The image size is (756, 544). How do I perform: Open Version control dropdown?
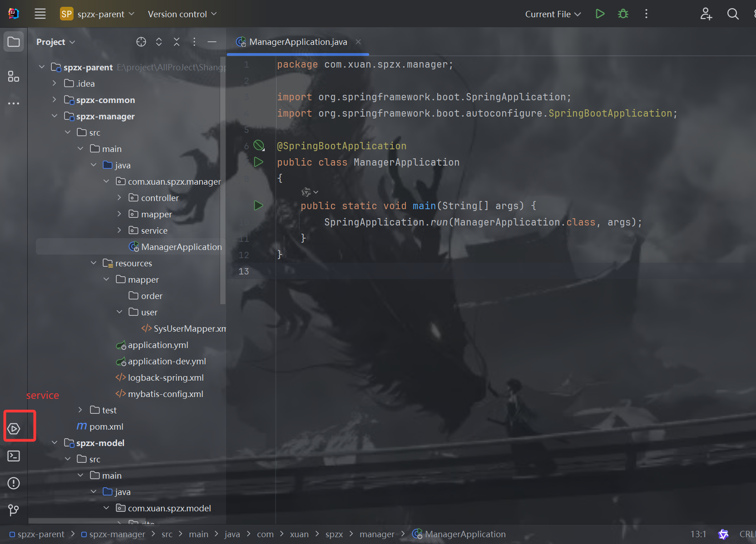[183, 14]
